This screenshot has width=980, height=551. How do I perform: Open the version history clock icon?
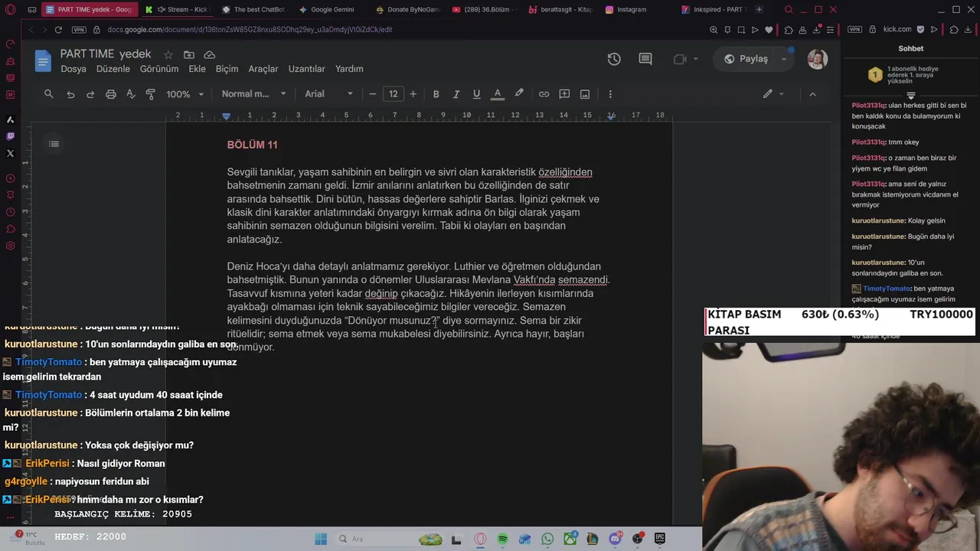point(614,59)
